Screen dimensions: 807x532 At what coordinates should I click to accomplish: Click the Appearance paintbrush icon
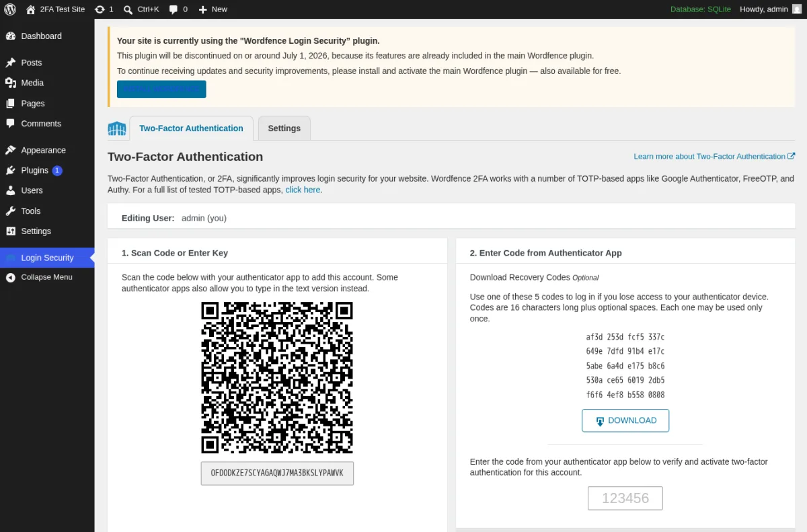10,150
